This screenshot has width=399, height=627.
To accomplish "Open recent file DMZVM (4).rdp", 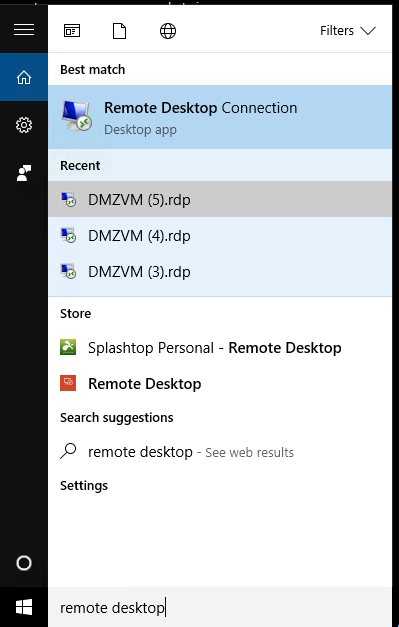I will pos(220,235).
